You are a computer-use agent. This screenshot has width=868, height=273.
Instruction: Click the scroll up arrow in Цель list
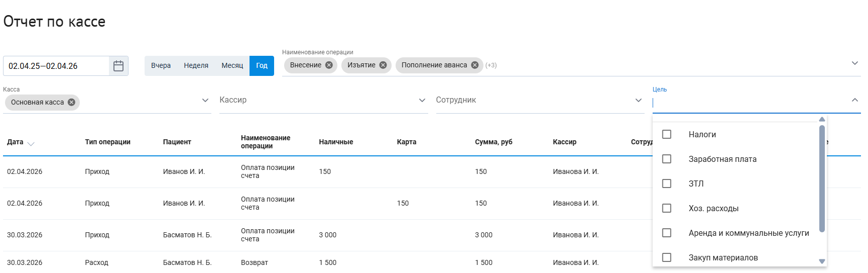(822, 120)
